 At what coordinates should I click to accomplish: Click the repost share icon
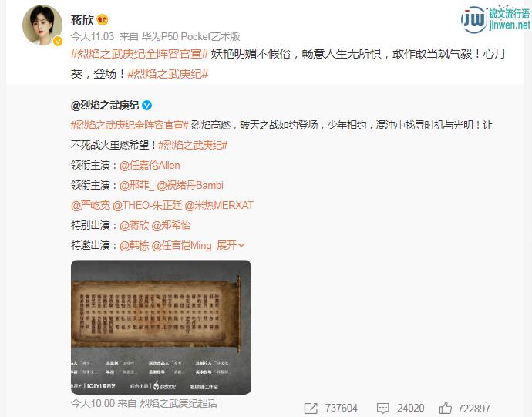(311, 408)
